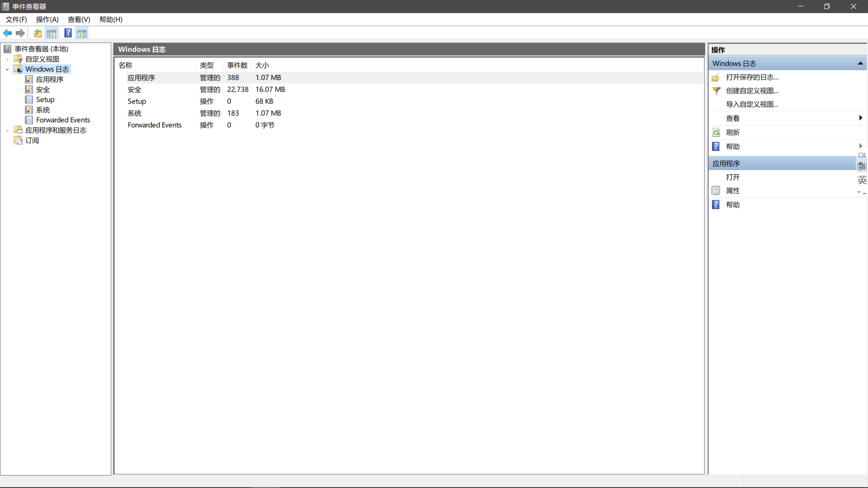Collapse the Windows 日志 action section
This screenshot has width=868, height=488.
pyautogui.click(x=860, y=63)
